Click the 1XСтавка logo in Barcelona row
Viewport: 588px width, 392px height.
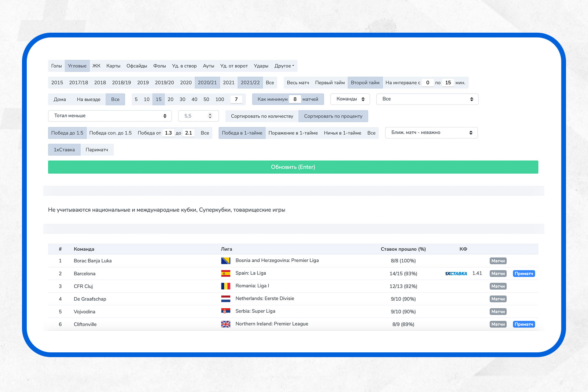(x=456, y=273)
